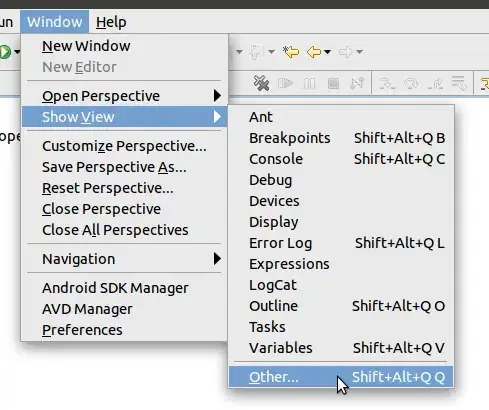Open the Forward history dropdown arrow
Viewport: 489px width, 410px height.
tap(359, 52)
